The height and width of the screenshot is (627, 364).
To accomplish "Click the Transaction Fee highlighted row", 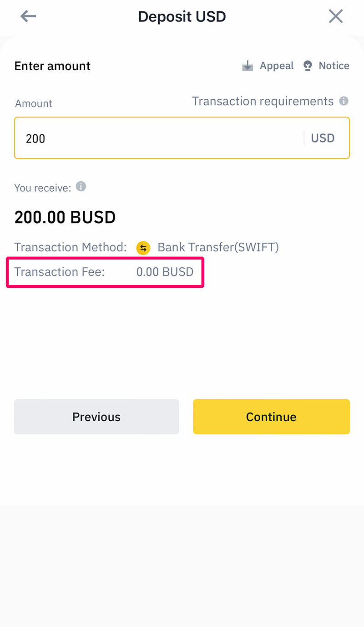I will 105,272.
